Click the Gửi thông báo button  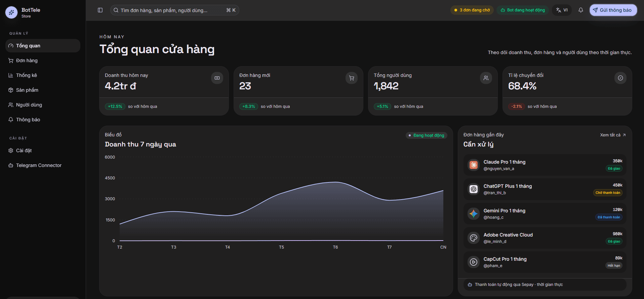click(x=613, y=10)
